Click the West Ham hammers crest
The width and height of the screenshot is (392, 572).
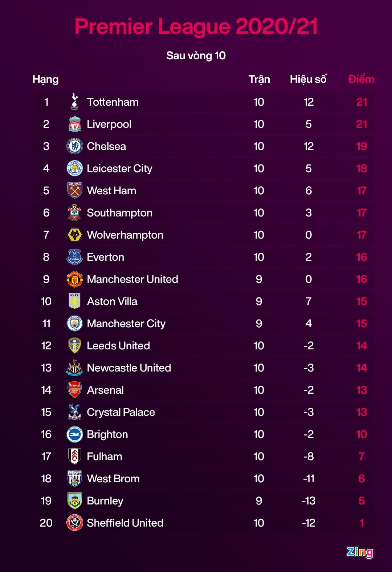75,191
